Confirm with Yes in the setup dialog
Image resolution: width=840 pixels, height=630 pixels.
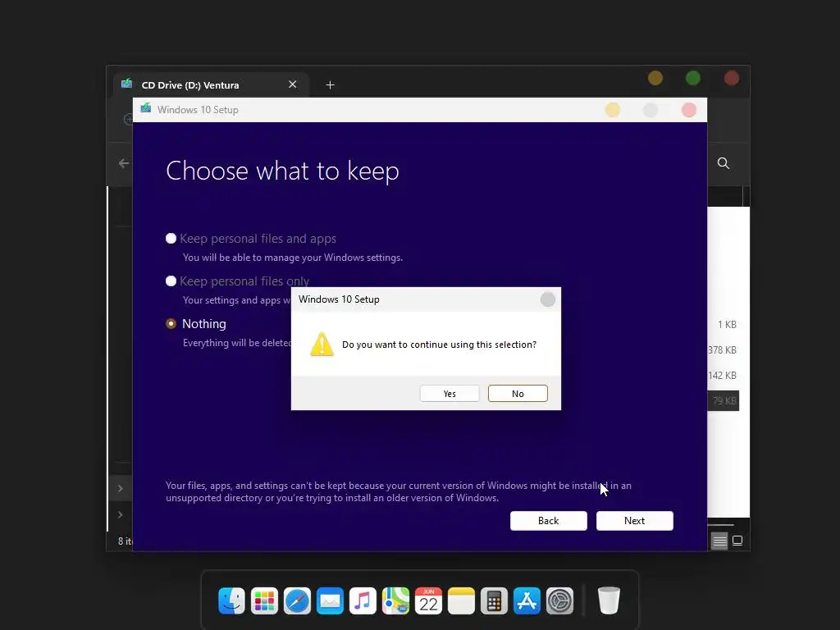point(450,393)
